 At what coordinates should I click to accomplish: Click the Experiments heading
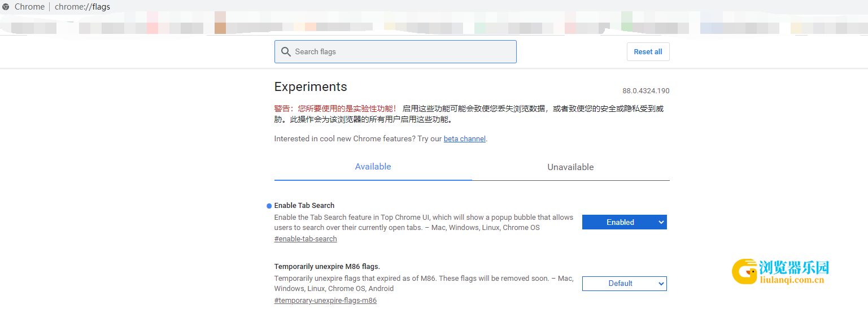[311, 86]
